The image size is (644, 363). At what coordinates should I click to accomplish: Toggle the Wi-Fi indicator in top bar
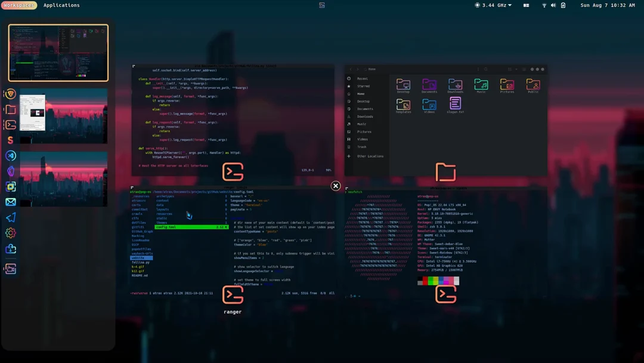[544, 5]
